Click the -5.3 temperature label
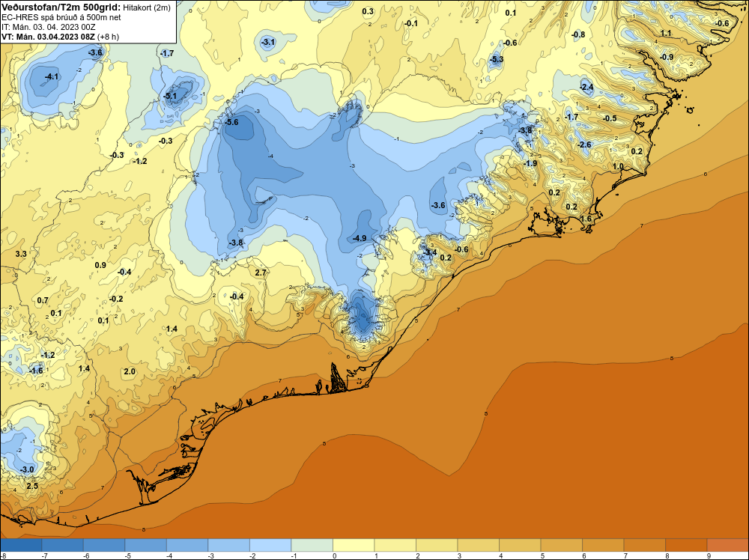 coord(497,59)
